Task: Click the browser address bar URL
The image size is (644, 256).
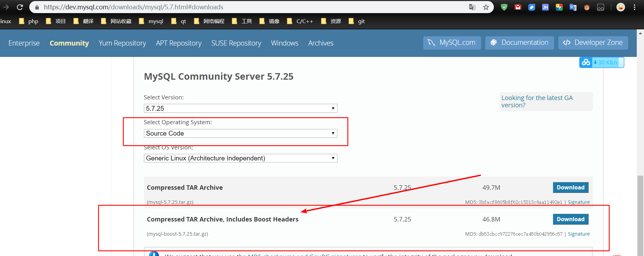Action: point(134,7)
